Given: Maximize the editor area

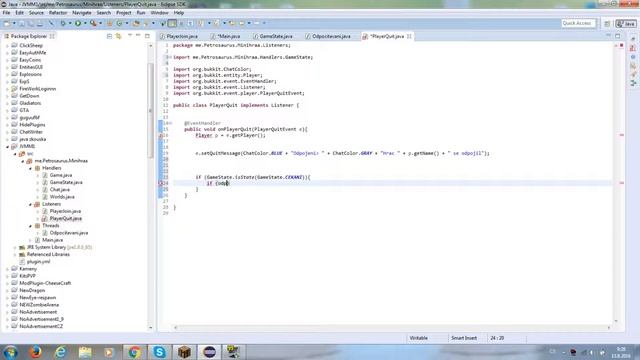Looking at the screenshot, I should click(x=618, y=36).
